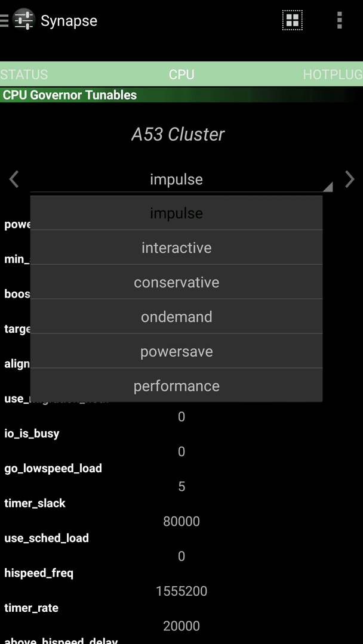Image resolution: width=363 pixels, height=644 pixels.
Task: Go to previous cluster with left chevron
Action: point(14,179)
